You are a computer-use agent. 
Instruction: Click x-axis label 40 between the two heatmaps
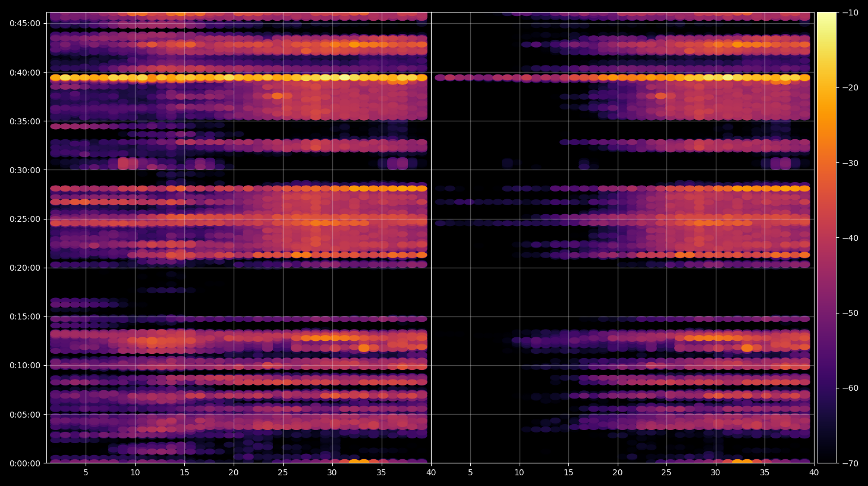point(431,473)
